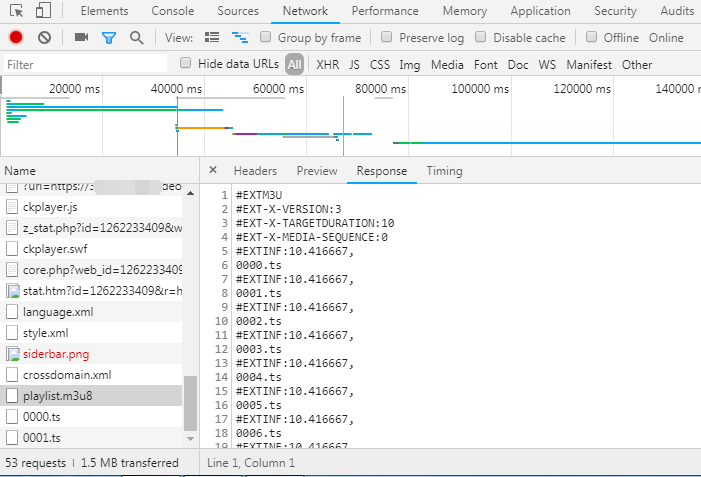Click the request list scroll-down arrow
Screen dimensions: 701x477
190,439
